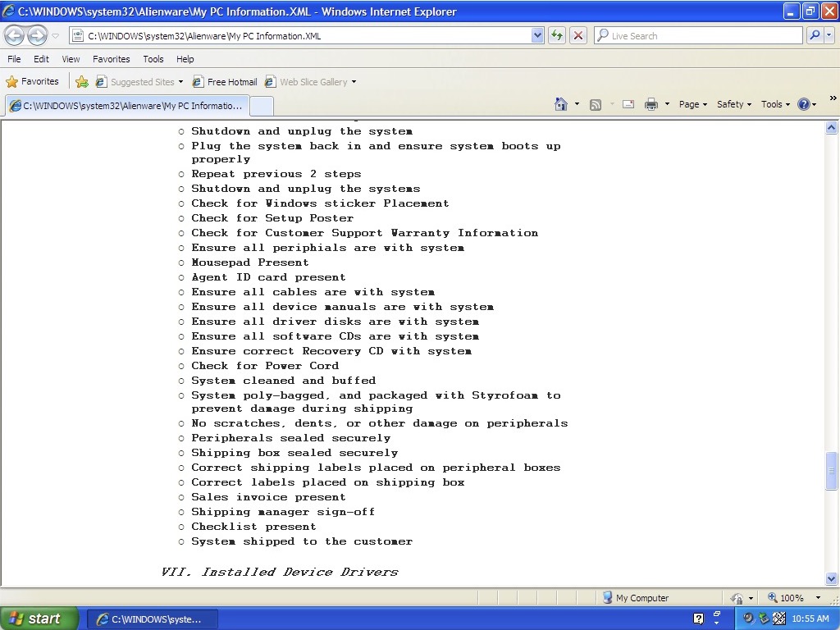This screenshot has height=630, width=840.
Task: Select the My PC Information tab
Action: pyautogui.click(x=126, y=106)
